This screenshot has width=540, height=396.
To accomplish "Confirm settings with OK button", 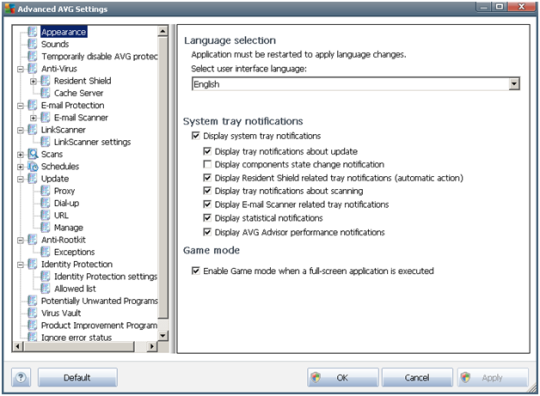I will tap(343, 377).
